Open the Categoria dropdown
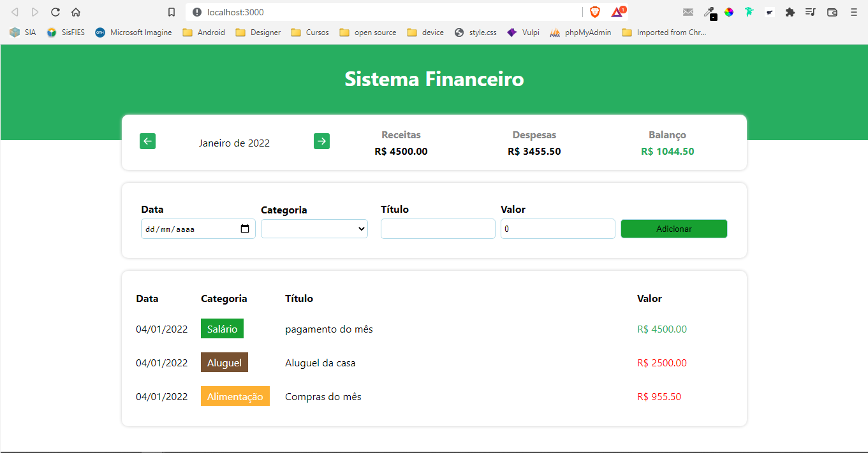Image resolution: width=868 pixels, height=453 pixels. (x=314, y=228)
